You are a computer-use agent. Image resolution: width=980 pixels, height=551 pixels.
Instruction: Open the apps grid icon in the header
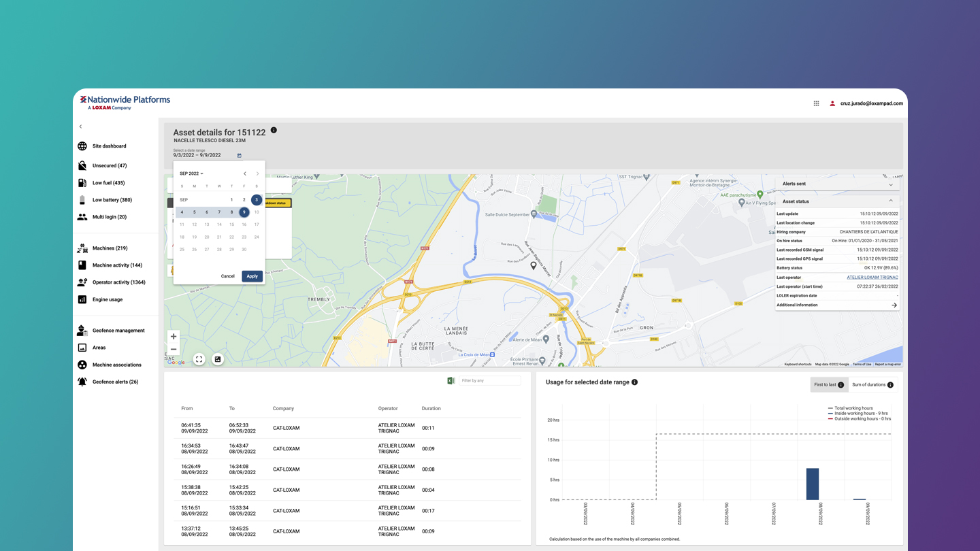[x=816, y=103]
